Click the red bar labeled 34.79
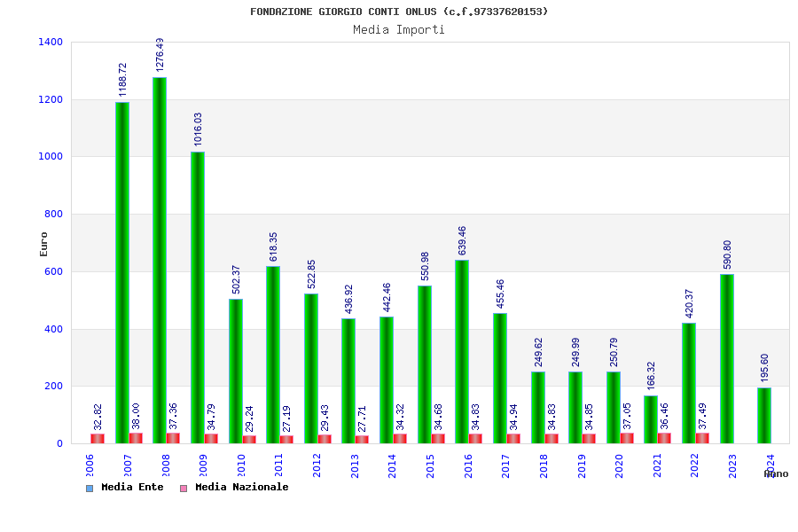This screenshot has height=532, width=798. [211, 438]
